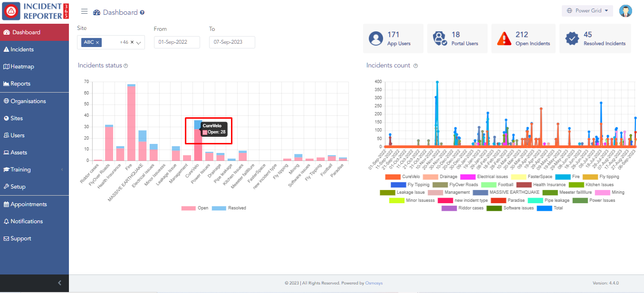Image resolution: width=644 pixels, height=293 pixels.
Task: Open the Power Grid organisation dropdown
Action: [x=587, y=11]
